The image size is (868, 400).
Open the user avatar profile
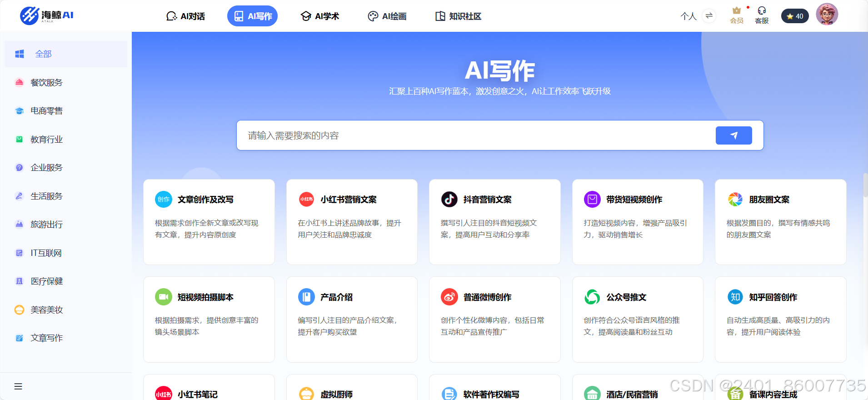pyautogui.click(x=827, y=15)
